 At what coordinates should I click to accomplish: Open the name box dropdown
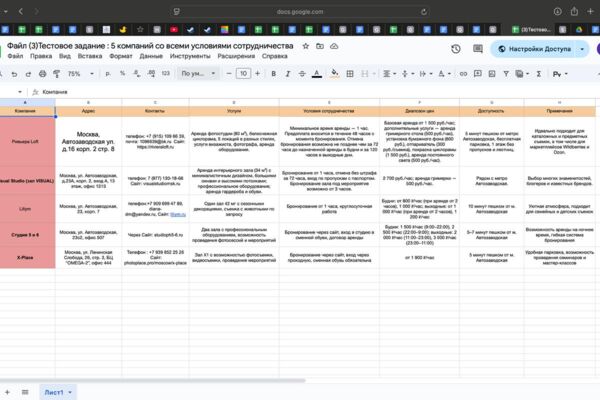(20, 92)
